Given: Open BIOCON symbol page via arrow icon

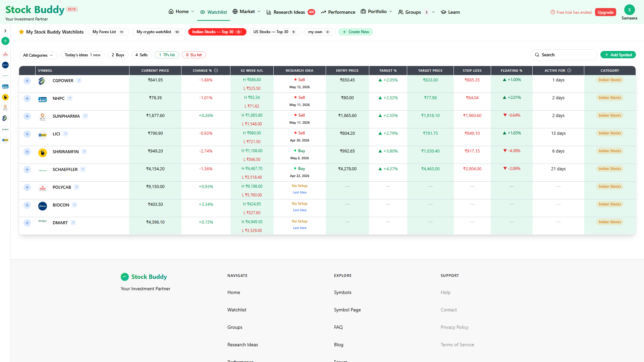Looking at the screenshot, I should coord(74,205).
